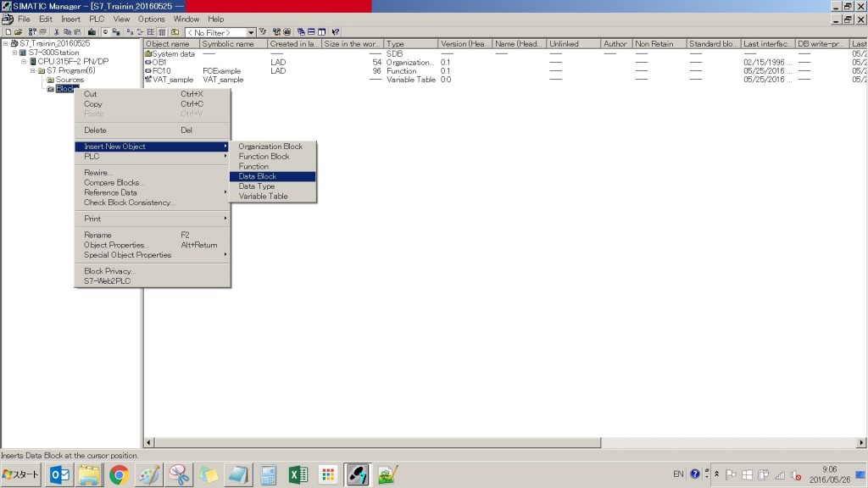
Task: Switch to Small Icons view
Action: 141,32
